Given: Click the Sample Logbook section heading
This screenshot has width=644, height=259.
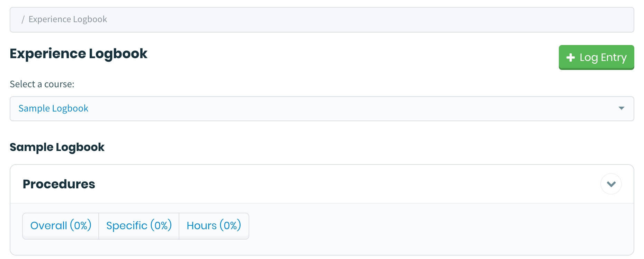Looking at the screenshot, I should [x=57, y=147].
